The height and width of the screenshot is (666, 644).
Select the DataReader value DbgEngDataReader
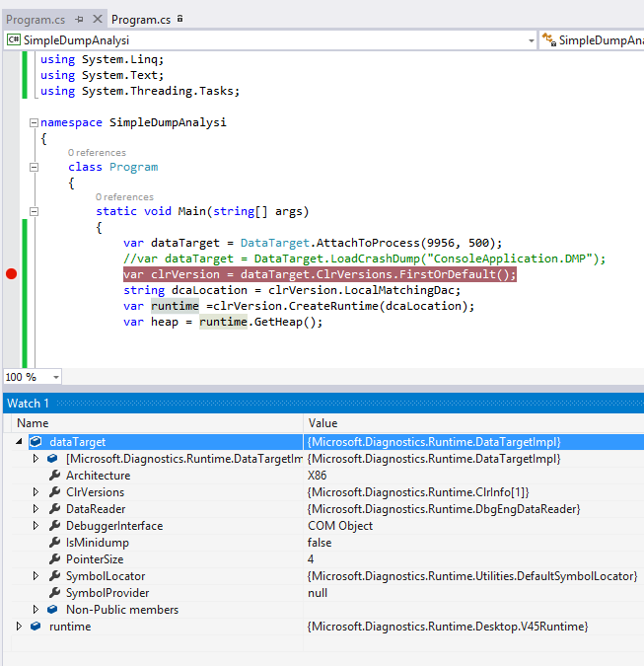pos(444,509)
